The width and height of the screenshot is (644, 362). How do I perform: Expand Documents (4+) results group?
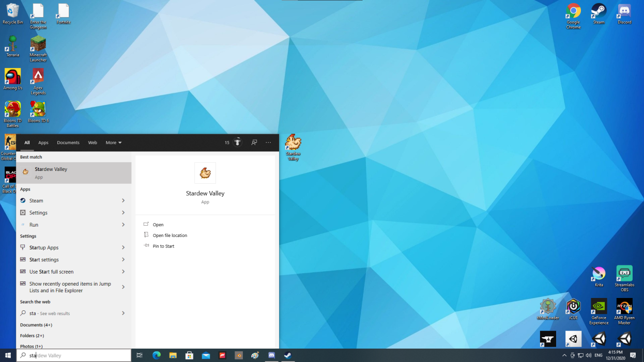pos(36,325)
